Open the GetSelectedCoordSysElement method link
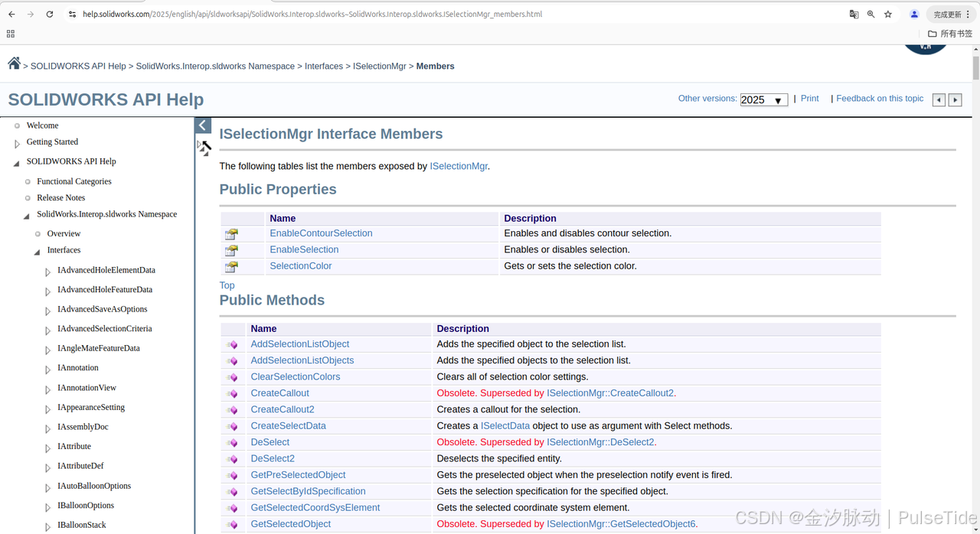The image size is (980, 534). 315,508
